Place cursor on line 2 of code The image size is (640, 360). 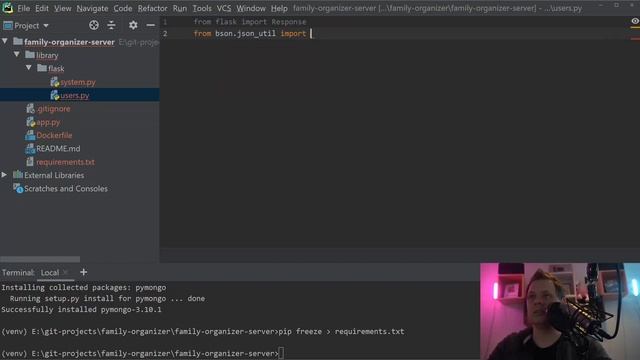tap(311, 33)
